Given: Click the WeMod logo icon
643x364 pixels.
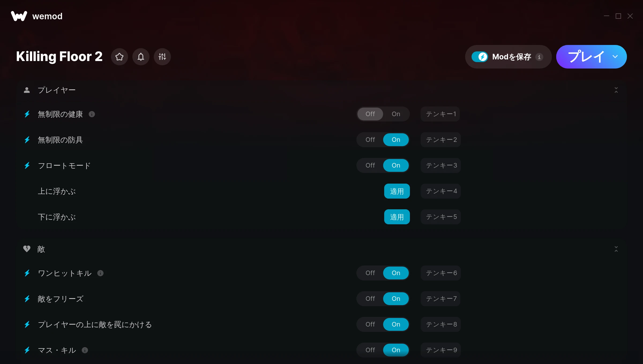Looking at the screenshot, I should tap(19, 16).
